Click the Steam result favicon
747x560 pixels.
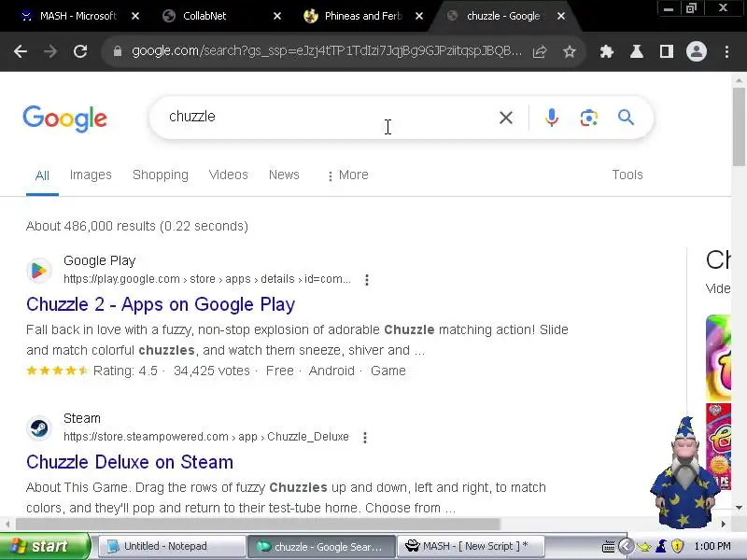(x=39, y=428)
